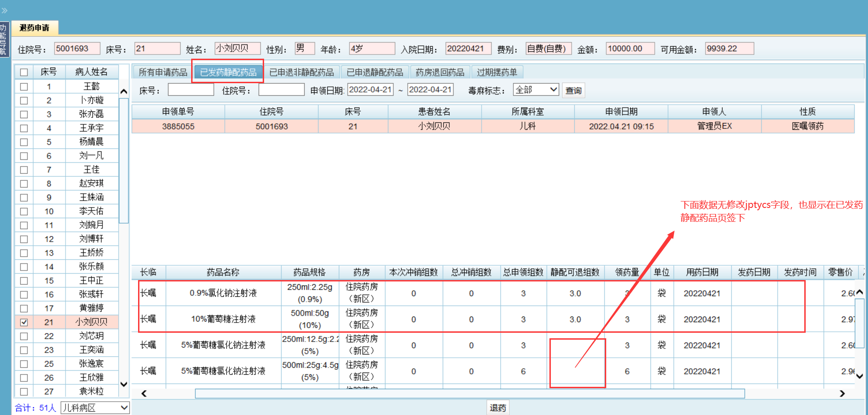Click the 年龄 field showing 4岁

[x=372, y=49]
